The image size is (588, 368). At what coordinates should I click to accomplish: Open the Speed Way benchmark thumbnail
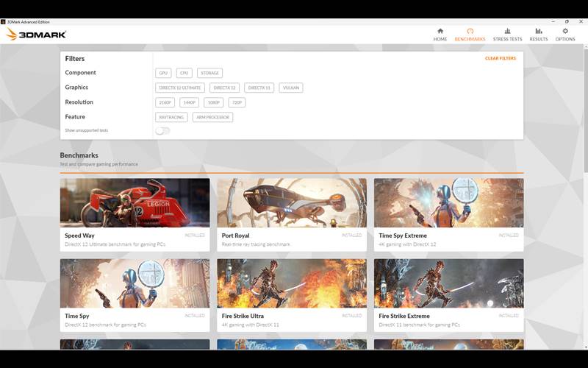[135, 202]
